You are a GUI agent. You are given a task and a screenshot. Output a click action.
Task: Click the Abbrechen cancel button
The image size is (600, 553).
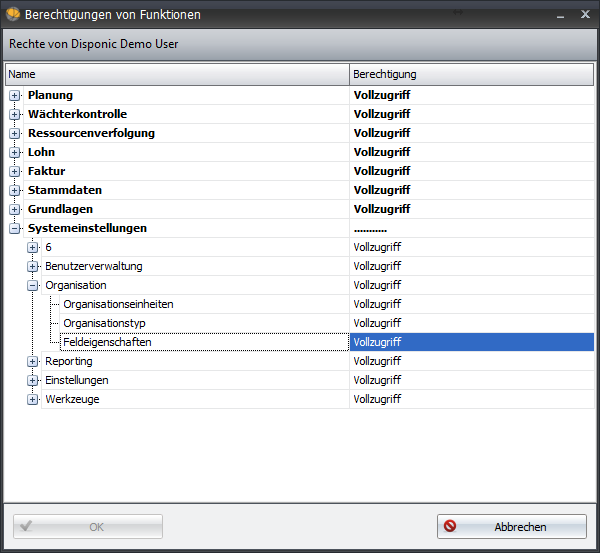[511, 527]
